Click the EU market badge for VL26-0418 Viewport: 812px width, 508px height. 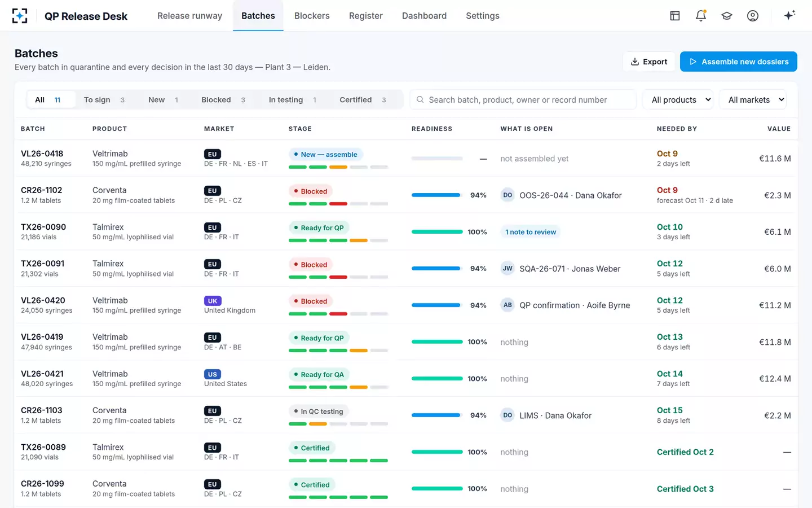point(213,154)
